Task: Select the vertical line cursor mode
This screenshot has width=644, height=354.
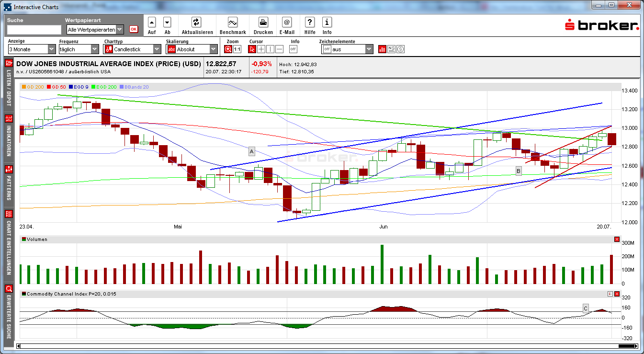Action: point(270,49)
